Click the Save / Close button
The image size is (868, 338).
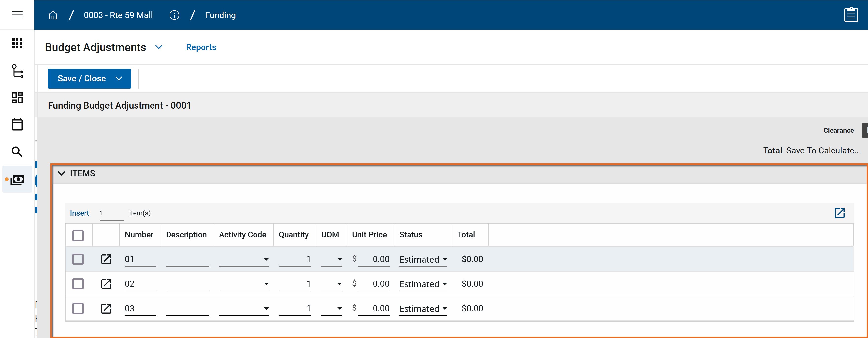(x=82, y=79)
